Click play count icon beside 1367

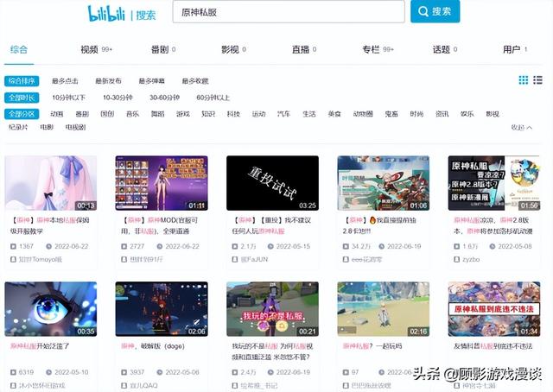pos(11,246)
